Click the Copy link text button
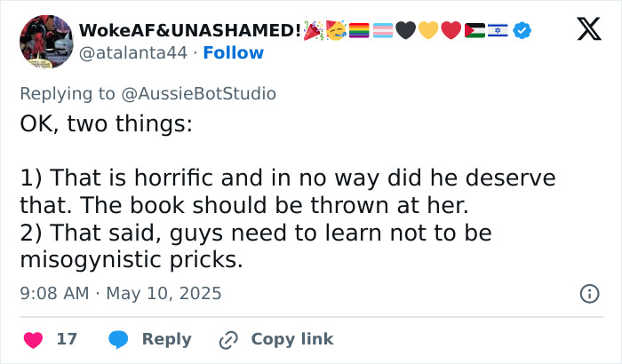622x364 pixels. coord(291,339)
